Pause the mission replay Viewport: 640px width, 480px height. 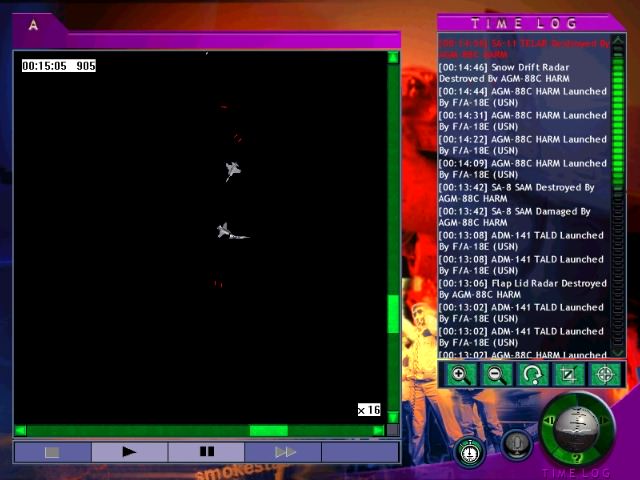206,452
